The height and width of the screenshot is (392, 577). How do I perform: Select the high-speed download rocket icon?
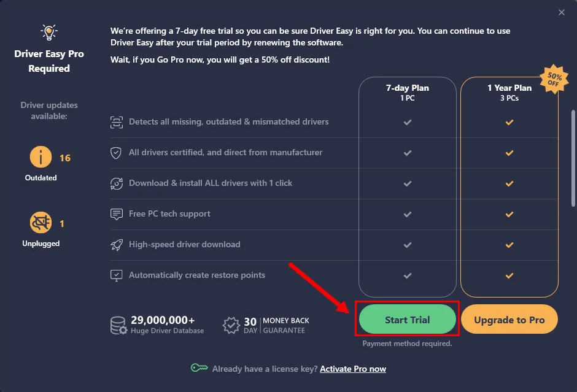(x=116, y=245)
